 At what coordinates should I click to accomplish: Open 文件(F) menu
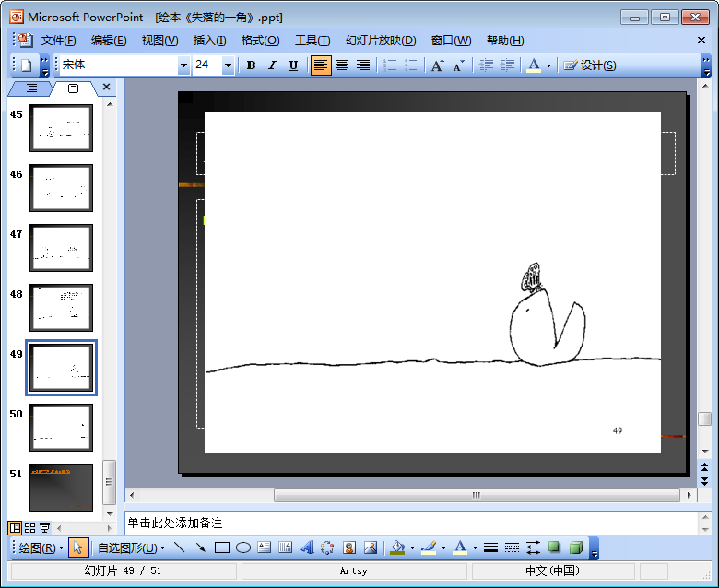58,41
